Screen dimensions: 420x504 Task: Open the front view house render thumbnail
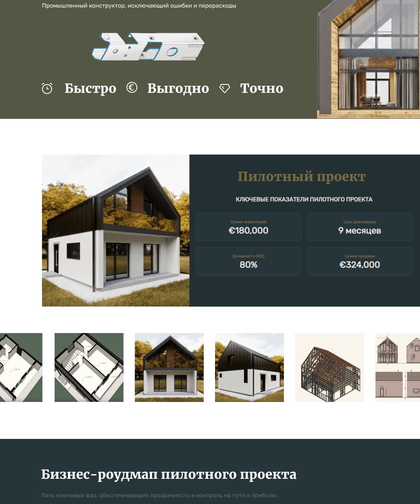[x=169, y=367]
